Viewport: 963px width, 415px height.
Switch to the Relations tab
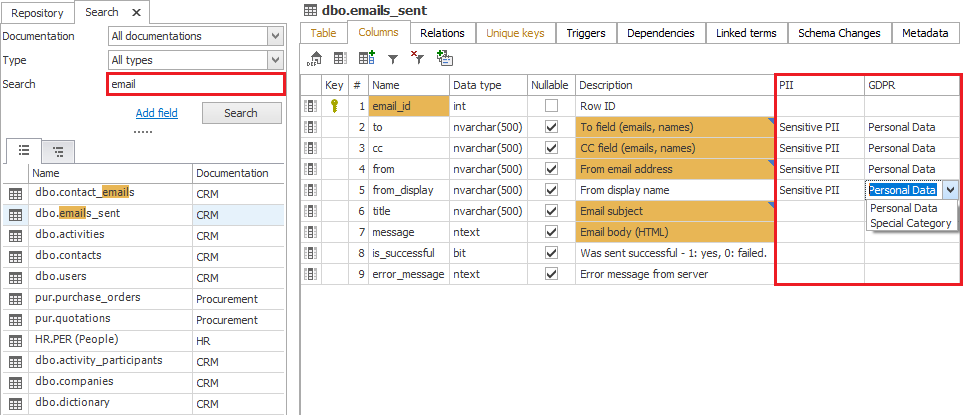coord(442,33)
